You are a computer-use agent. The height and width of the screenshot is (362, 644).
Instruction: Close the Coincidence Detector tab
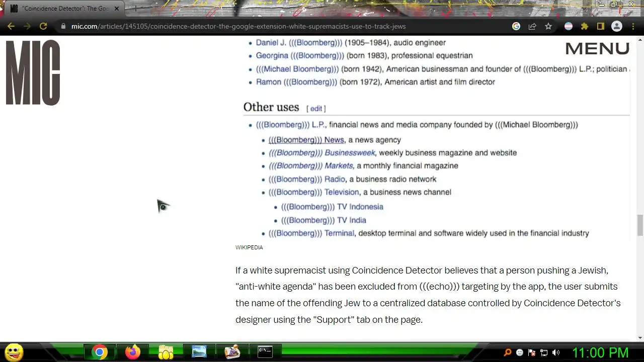pyautogui.click(x=117, y=9)
